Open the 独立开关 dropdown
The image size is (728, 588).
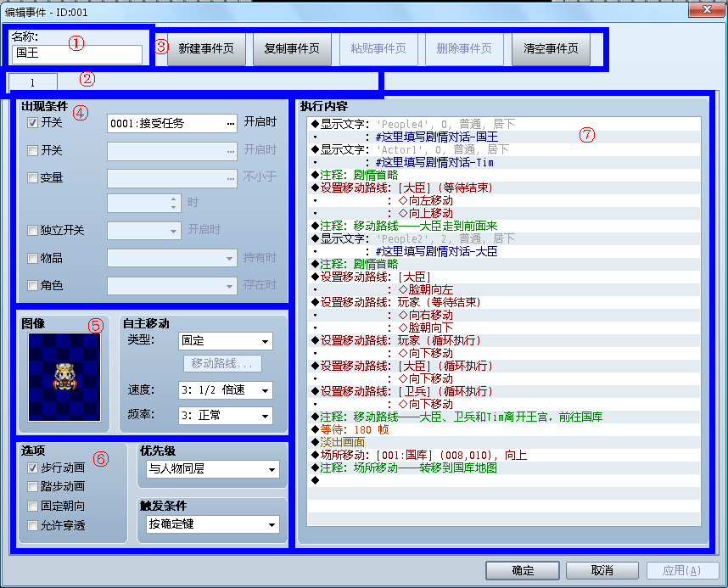click(x=144, y=231)
